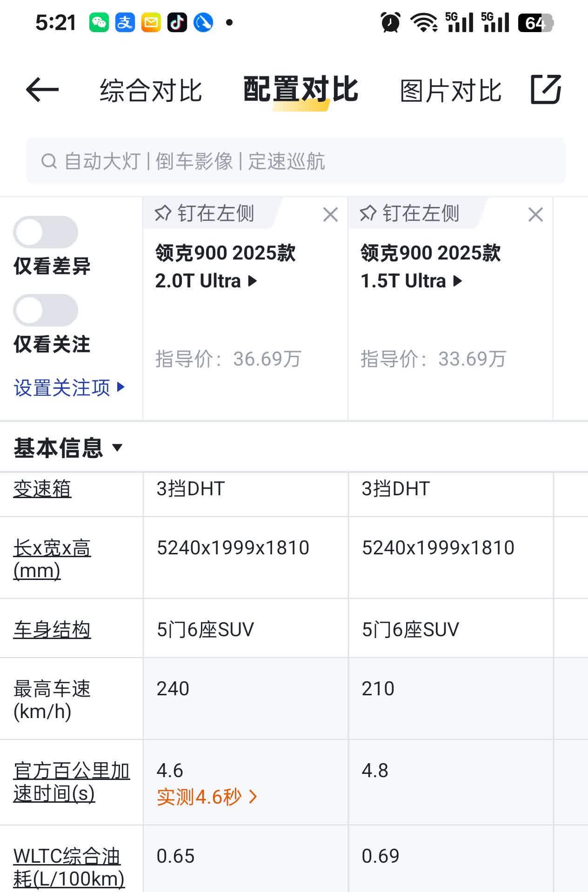This screenshot has width=588, height=892.
Task: Switch to the 综合对比 tab
Action: click(x=151, y=90)
